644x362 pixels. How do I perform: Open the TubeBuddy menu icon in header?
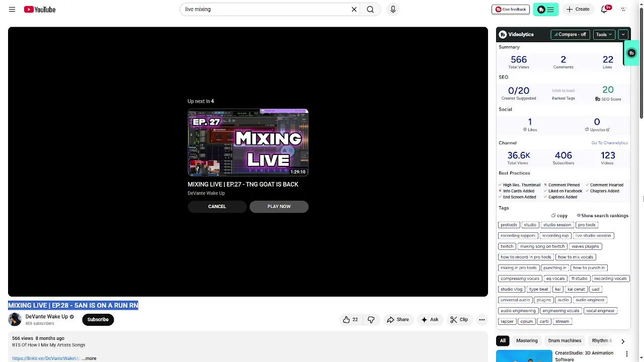click(x=546, y=10)
